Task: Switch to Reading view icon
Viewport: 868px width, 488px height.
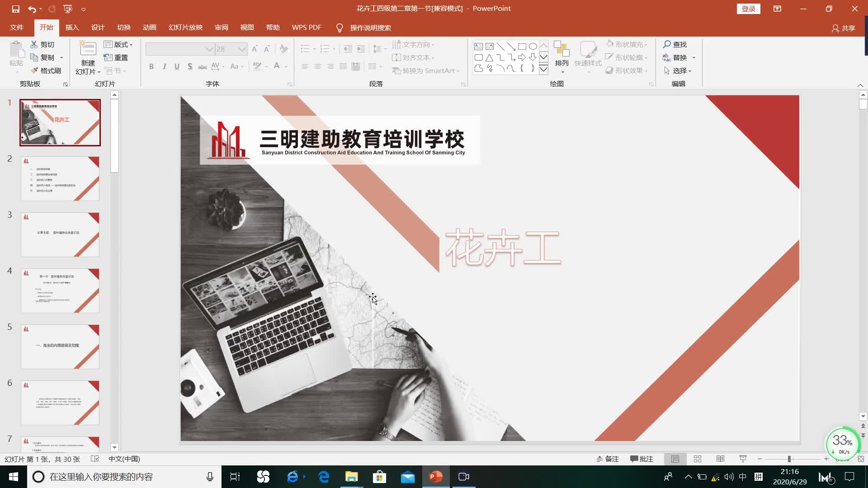Action: [x=720, y=459]
